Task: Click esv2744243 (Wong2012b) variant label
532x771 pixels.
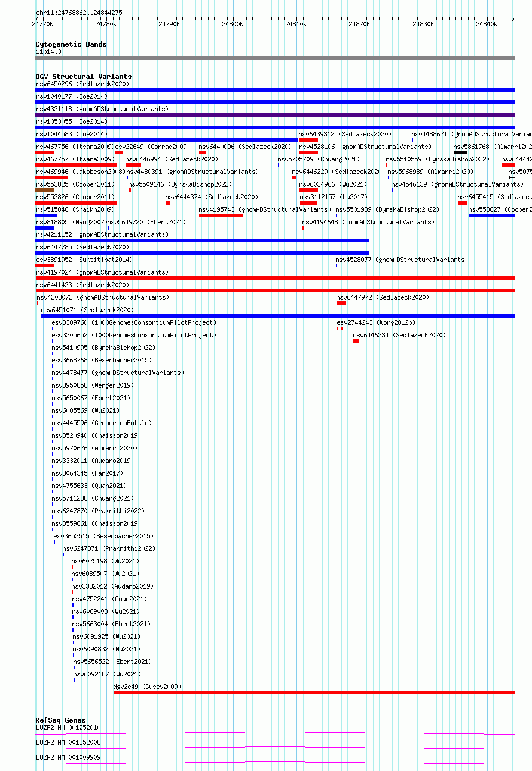Action: [376, 322]
